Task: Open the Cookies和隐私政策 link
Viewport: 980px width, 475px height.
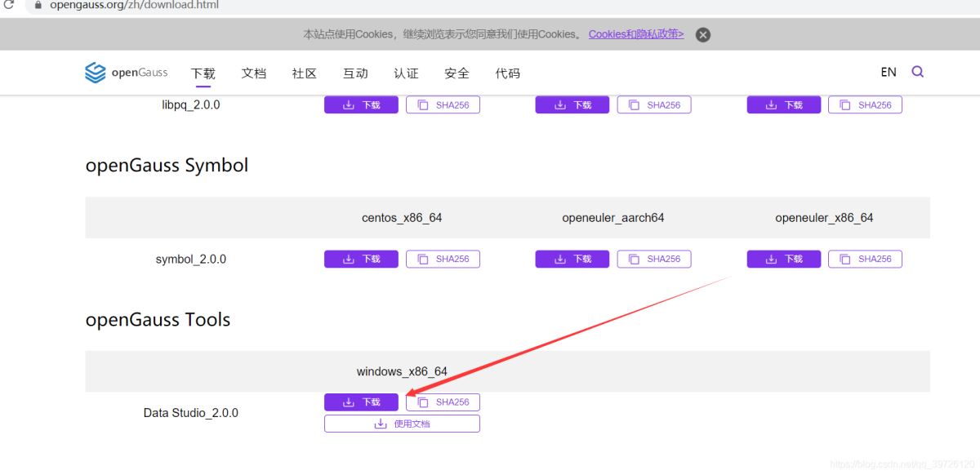Action: (x=635, y=34)
